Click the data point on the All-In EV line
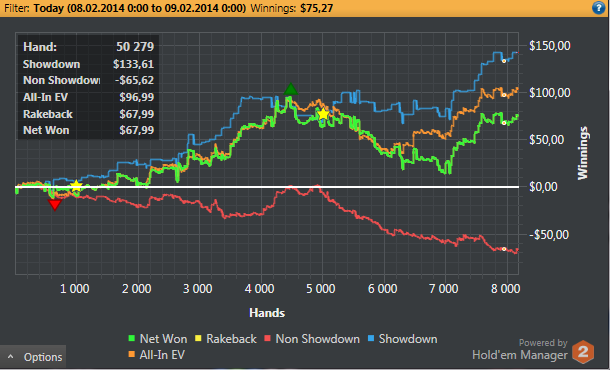 [x=504, y=95]
